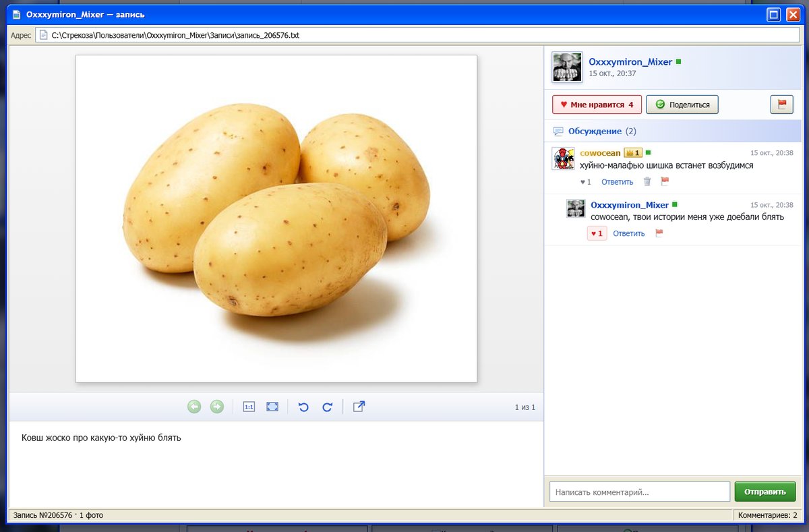Click the "Обсуждение (2)" header
The image size is (809, 532).
[602, 131]
